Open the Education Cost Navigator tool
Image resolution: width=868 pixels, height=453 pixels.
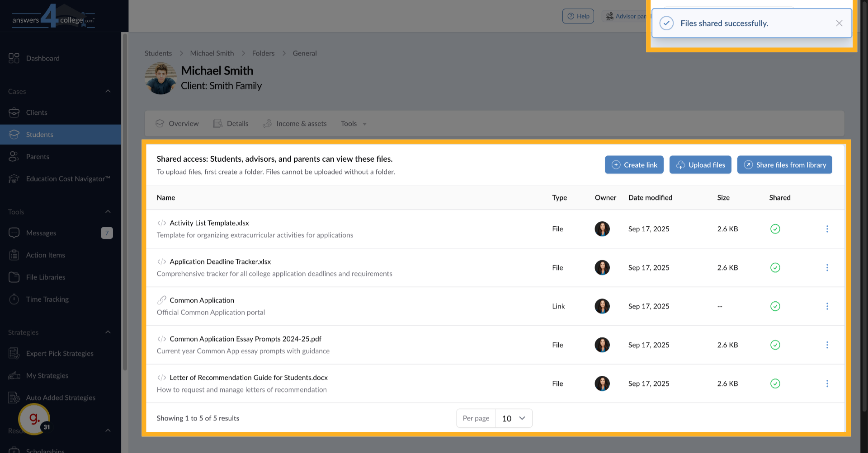68,178
